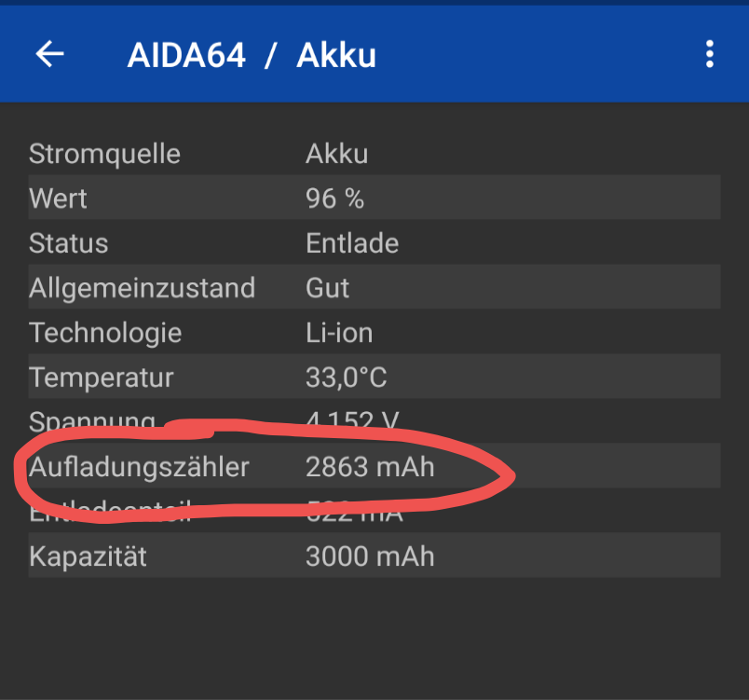This screenshot has width=749, height=700.
Task: Select the Akku value next to Stromquelle
Action: (x=336, y=154)
